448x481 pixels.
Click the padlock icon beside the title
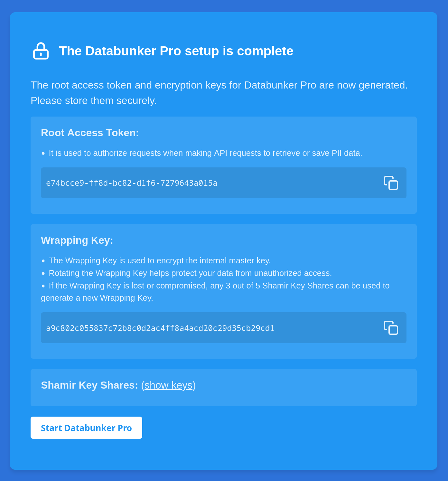click(41, 51)
